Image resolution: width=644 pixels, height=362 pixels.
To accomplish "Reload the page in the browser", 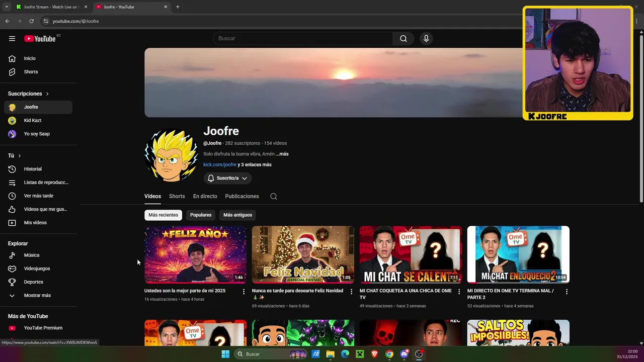I will pyautogui.click(x=31, y=21).
